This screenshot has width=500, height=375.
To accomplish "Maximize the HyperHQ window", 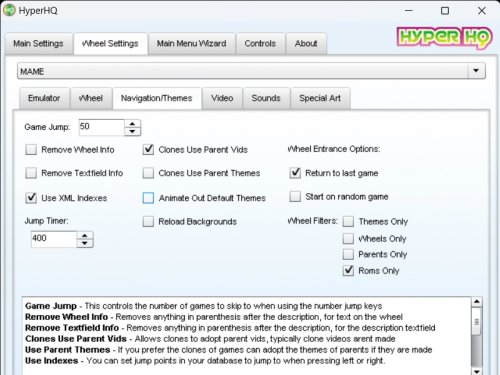I will [445, 11].
